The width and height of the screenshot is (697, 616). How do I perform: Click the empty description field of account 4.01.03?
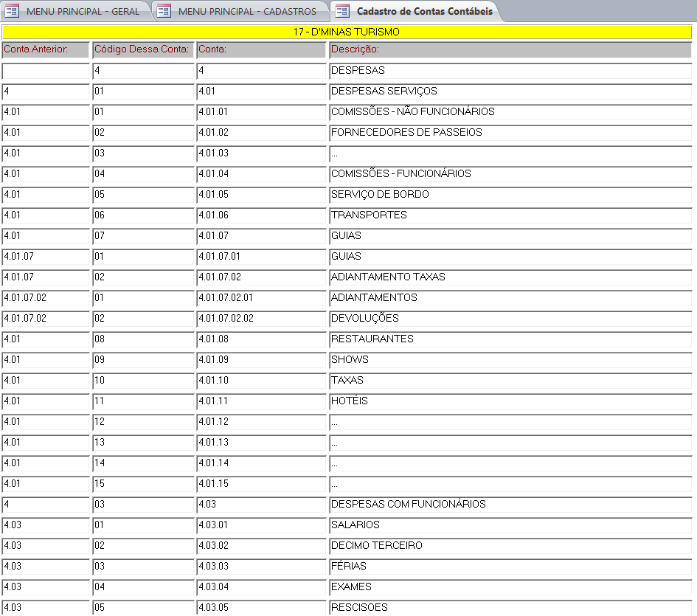[x=509, y=153]
